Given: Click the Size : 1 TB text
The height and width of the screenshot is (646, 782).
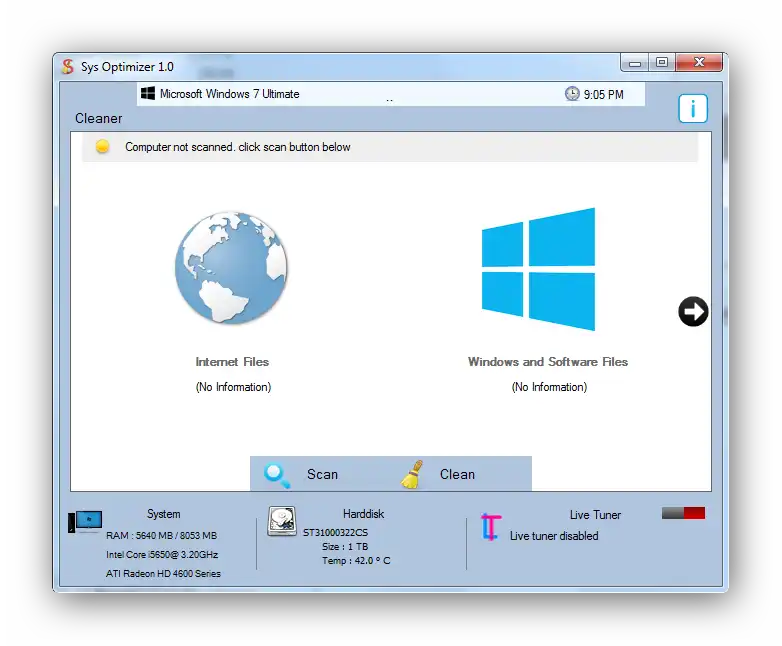Looking at the screenshot, I should 345,547.
